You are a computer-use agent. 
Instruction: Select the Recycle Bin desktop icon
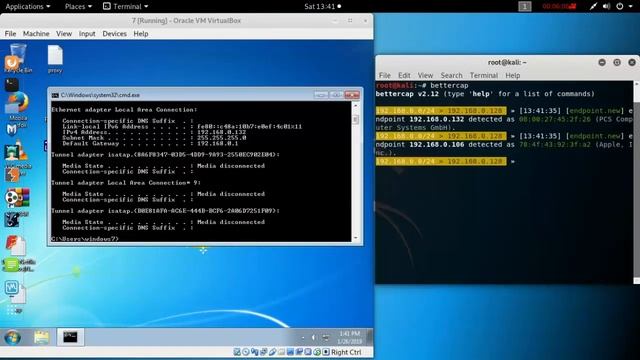[18, 59]
